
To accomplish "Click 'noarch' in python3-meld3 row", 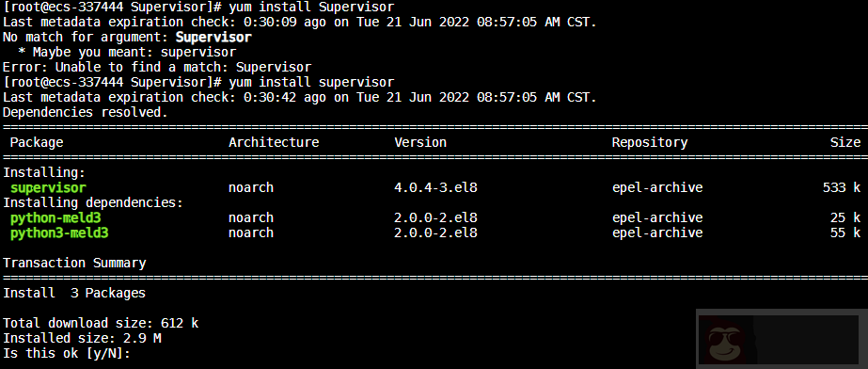I will point(251,233).
